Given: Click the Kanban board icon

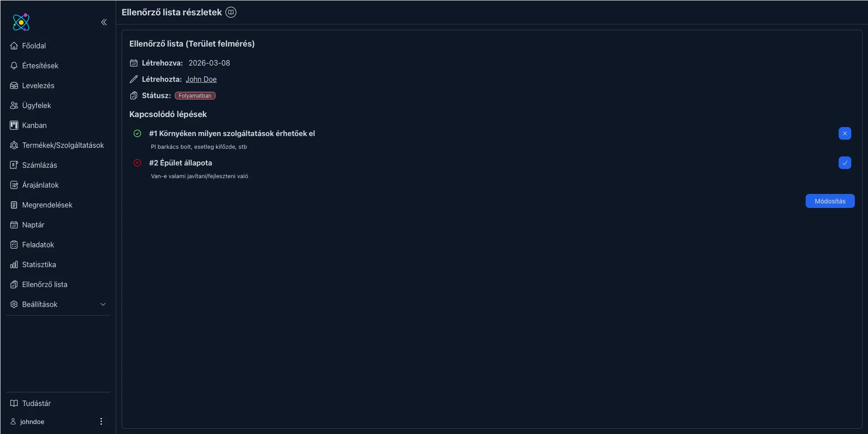Looking at the screenshot, I should [14, 125].
